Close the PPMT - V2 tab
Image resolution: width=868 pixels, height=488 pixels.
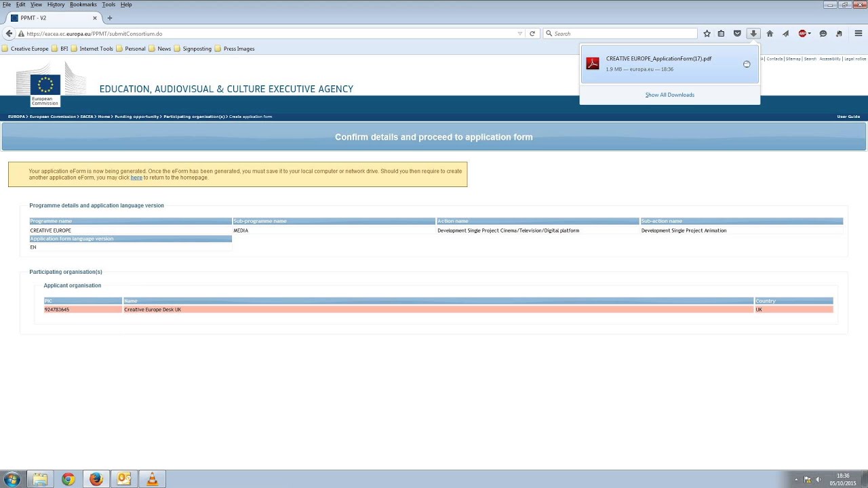(95, 18)
